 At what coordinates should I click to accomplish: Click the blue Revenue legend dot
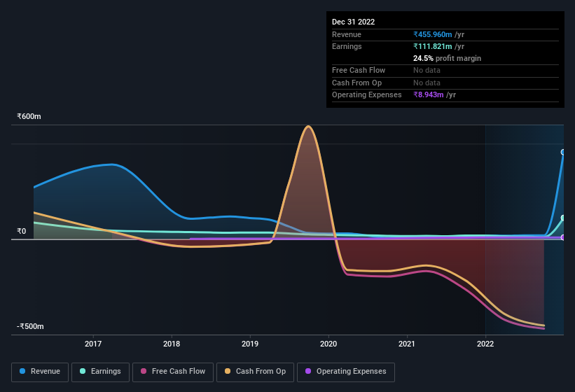coord(22,371)
